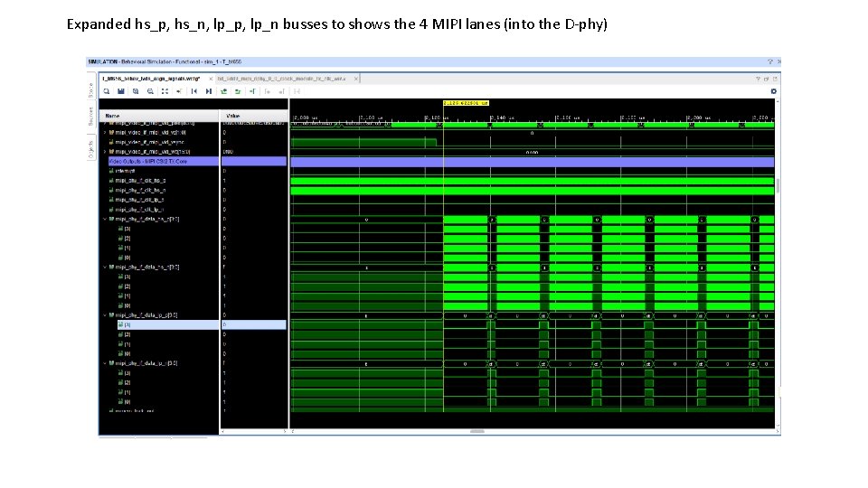This screenshot has height=488, width=868.
Task: Expand the mipi_vid_wc[15:0] bus
Action: tap(105, 152)
